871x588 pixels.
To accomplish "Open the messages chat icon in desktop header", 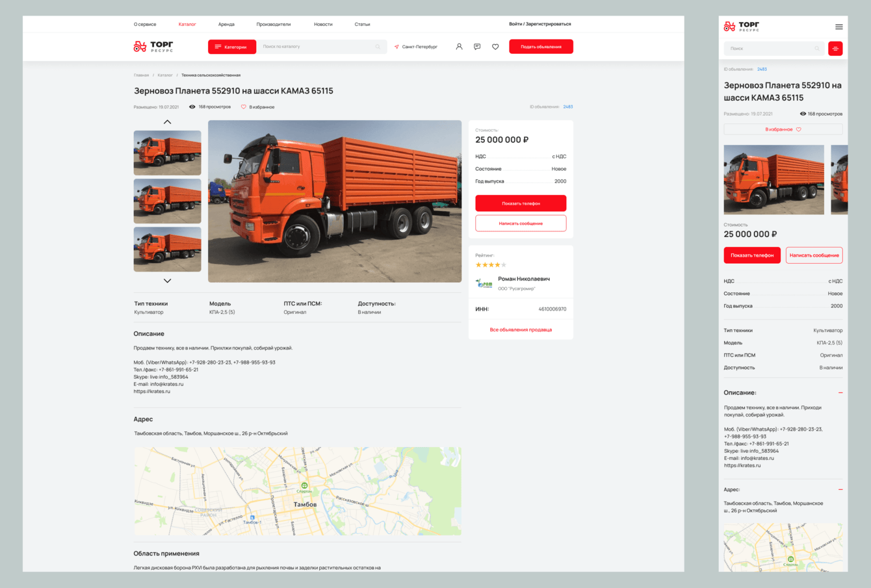I will point(477,47).
